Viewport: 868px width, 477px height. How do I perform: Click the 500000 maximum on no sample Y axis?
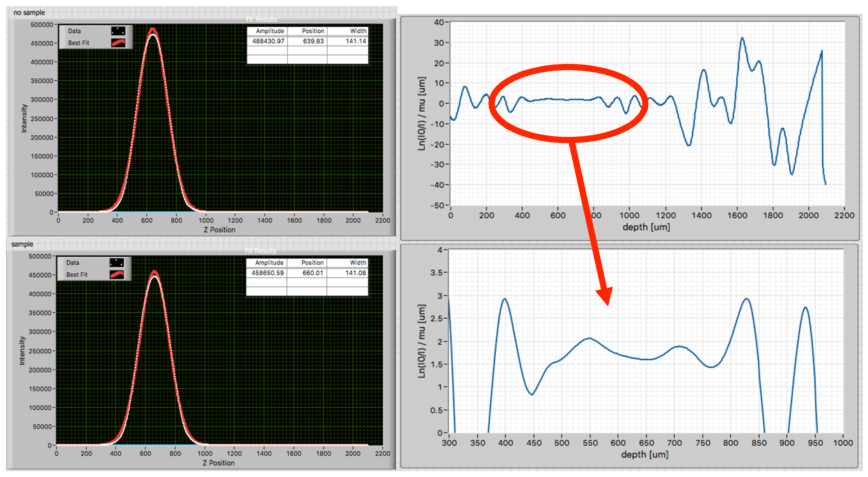(42, 25)
